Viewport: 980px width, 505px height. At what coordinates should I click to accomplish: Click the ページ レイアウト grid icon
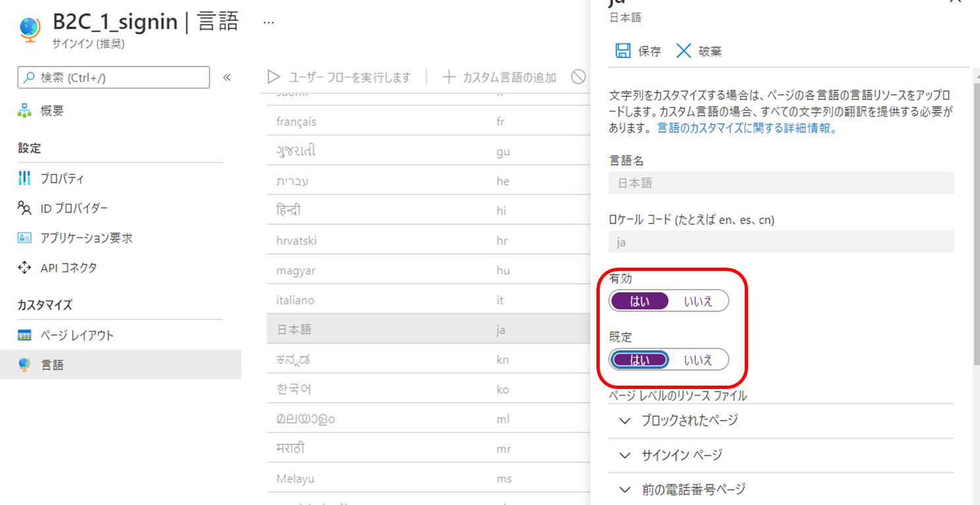[x=24, y=336]
